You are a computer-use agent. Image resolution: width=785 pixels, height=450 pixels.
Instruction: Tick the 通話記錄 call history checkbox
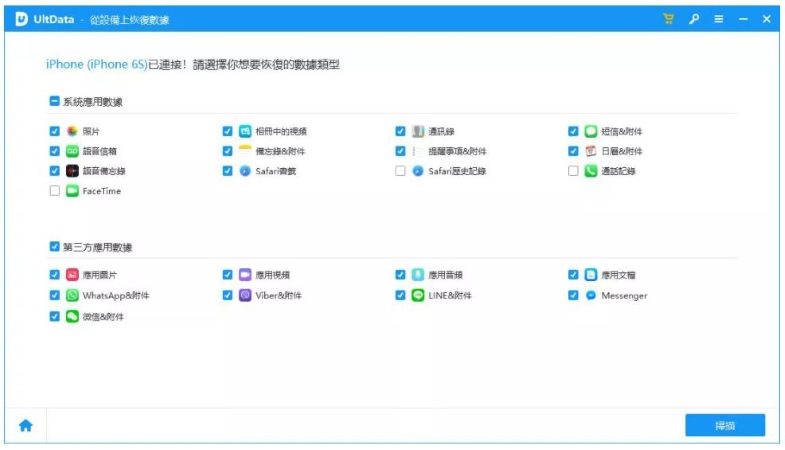pos(573,171)
